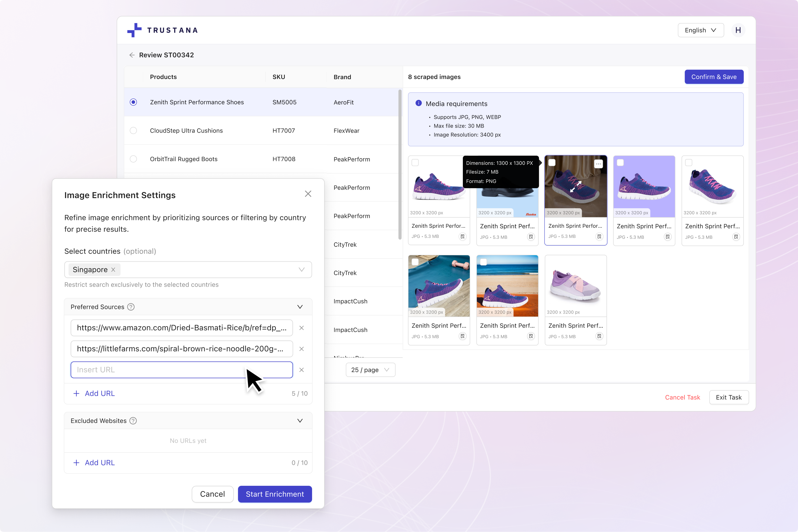Screen dimensions: 798x532
Task: Open the English language dropdown
Action: (x=701, y=30)
